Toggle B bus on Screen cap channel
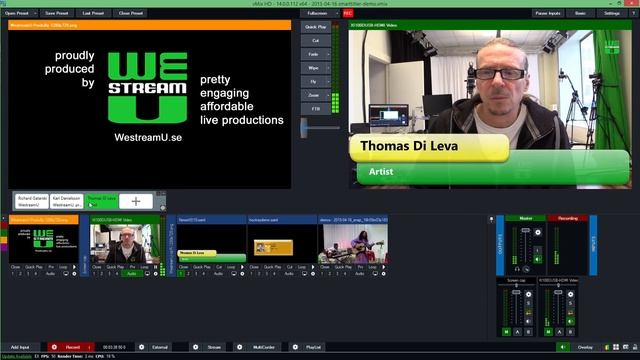 [x=529, y=332]
